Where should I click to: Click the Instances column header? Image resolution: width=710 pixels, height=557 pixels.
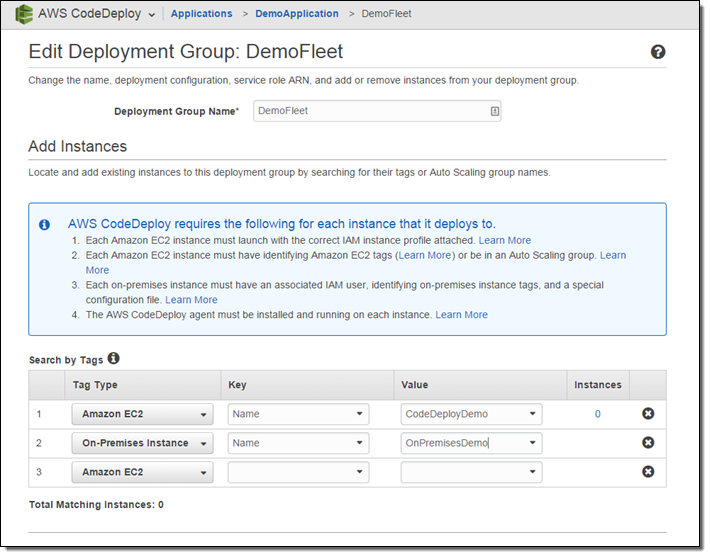(x=598, y=385)
